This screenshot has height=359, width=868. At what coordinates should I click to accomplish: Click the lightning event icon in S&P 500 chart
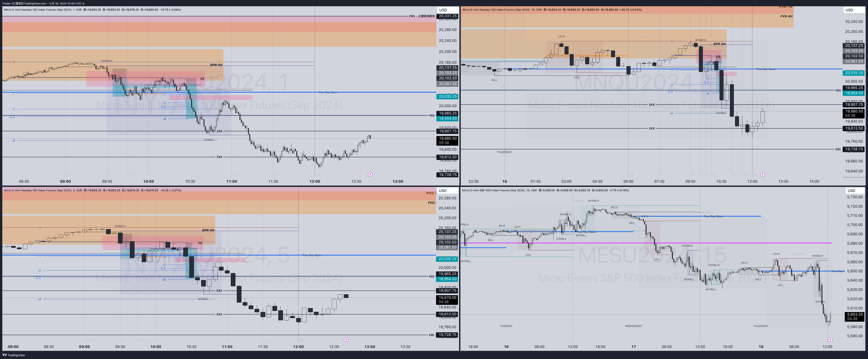click(x=830, y=340)
